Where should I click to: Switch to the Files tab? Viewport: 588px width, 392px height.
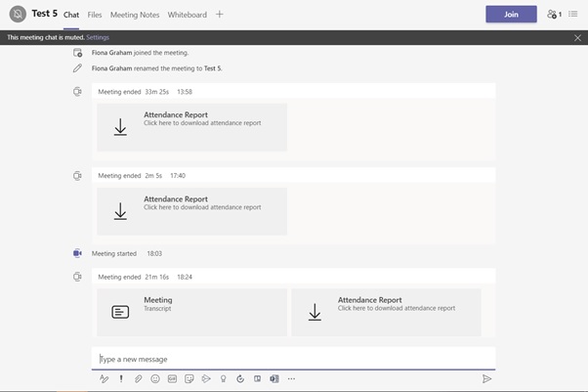point(95,15)
